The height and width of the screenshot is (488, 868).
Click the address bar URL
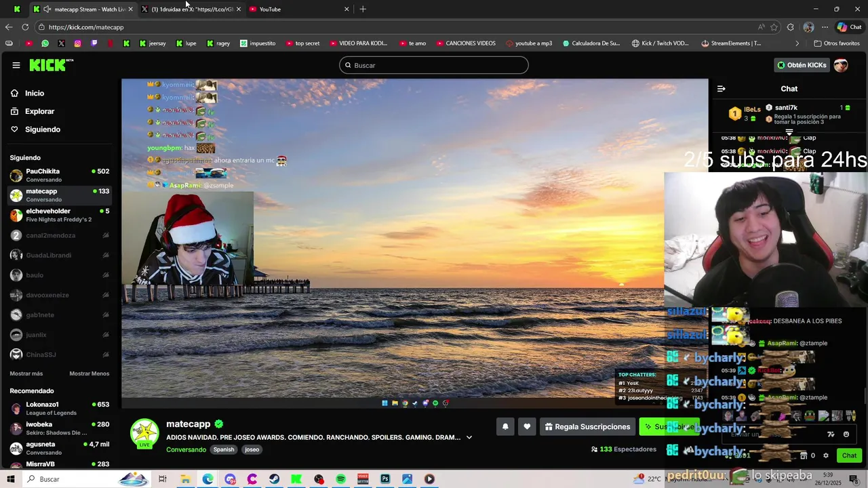coord(86,27)
